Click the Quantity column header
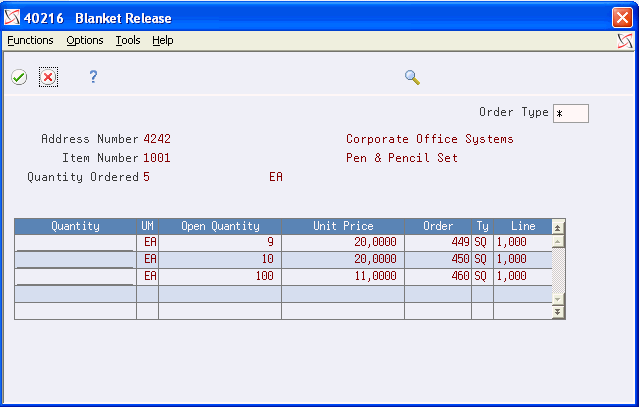 click(x=75, y=226)
